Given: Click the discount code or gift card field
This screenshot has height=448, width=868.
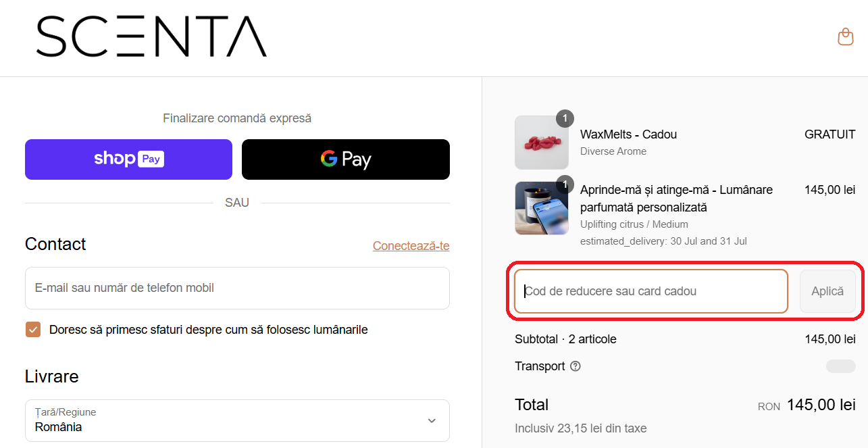Looking at the screenshot, I should [x=650, y=291].
